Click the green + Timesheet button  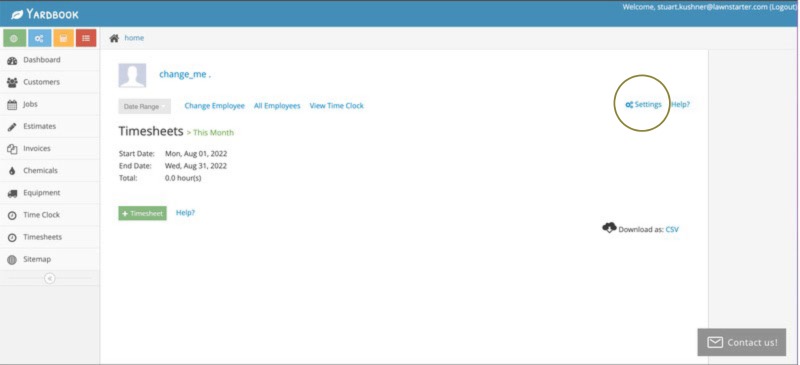point(142,213)
